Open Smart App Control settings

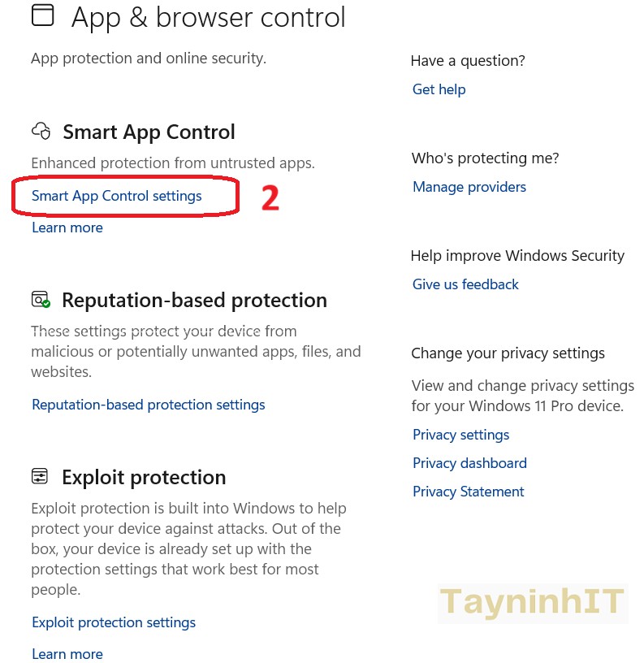coord(117,196)
